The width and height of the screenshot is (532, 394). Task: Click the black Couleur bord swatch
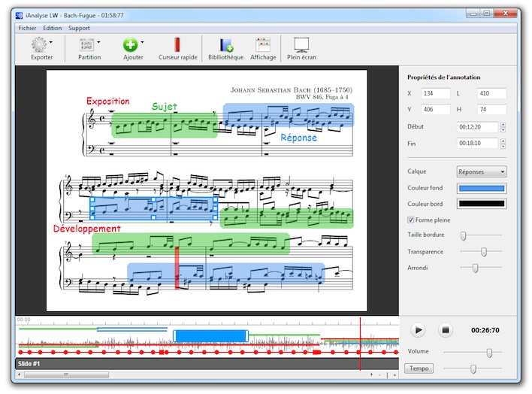pos(482,204)
